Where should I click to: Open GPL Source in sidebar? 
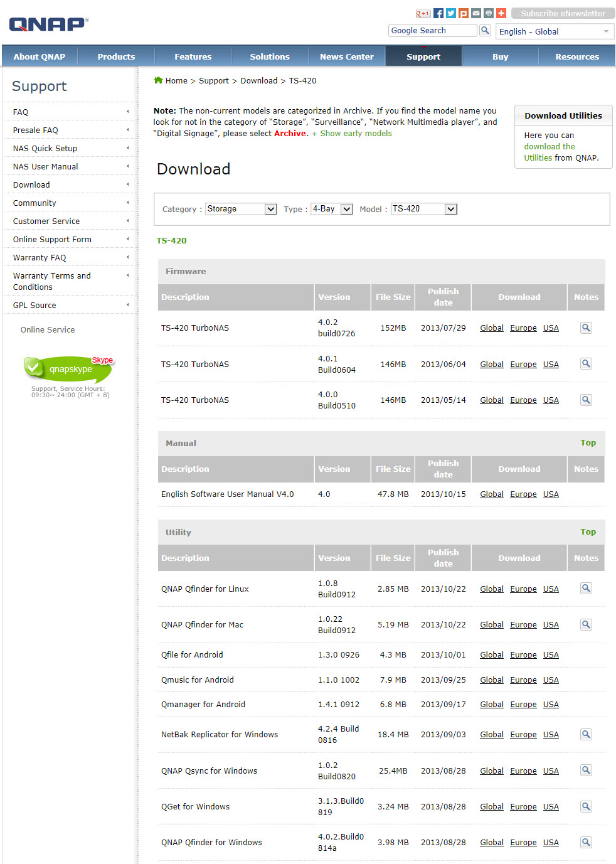pyautogui.click(x=71, y=305)
